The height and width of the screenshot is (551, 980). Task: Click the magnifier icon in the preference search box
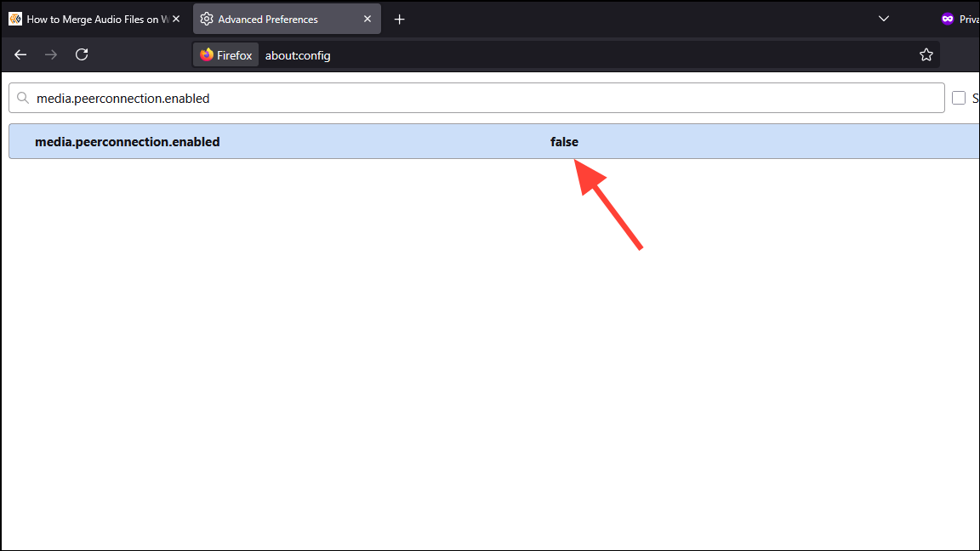23,99
